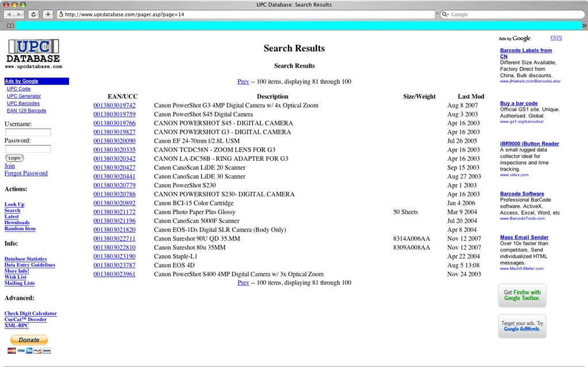Open the Database Statistics link
This screenshot has width=588, height=367.
[25, 258]
